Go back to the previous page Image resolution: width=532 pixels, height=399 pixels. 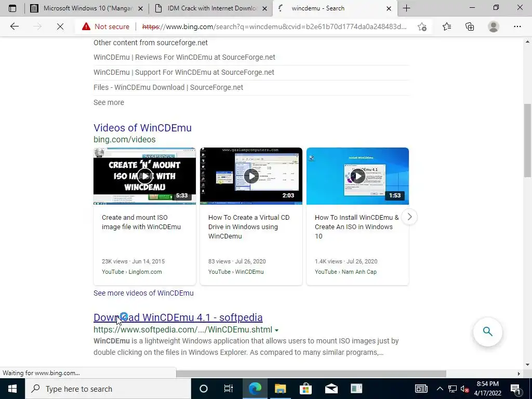(14, 26)
